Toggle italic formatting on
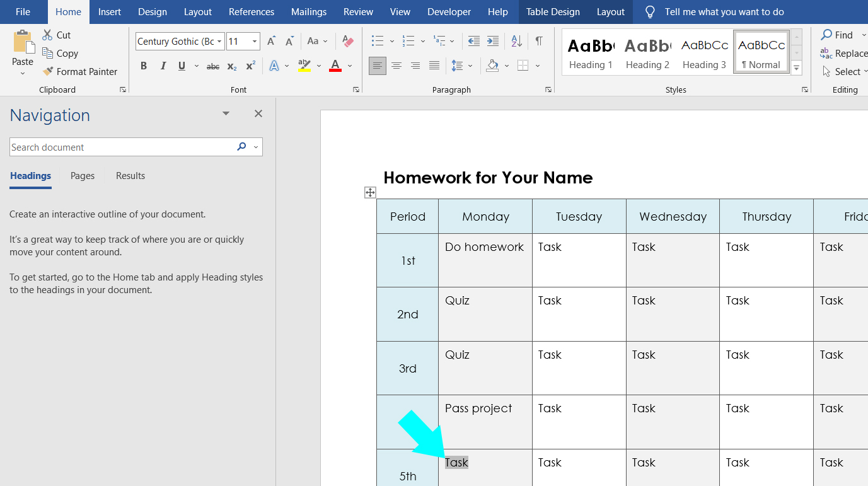The width and height of the screenshot is (868, 486). 162,66
